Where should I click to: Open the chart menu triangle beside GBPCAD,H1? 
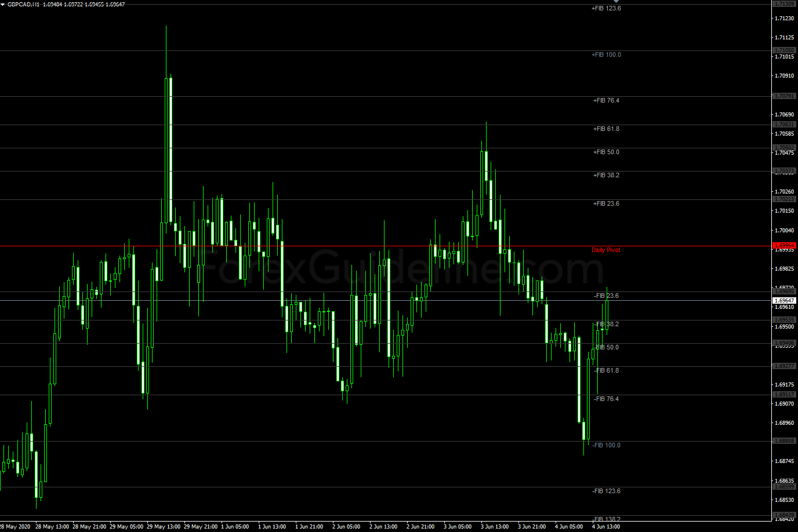click(x=3, y=5)
